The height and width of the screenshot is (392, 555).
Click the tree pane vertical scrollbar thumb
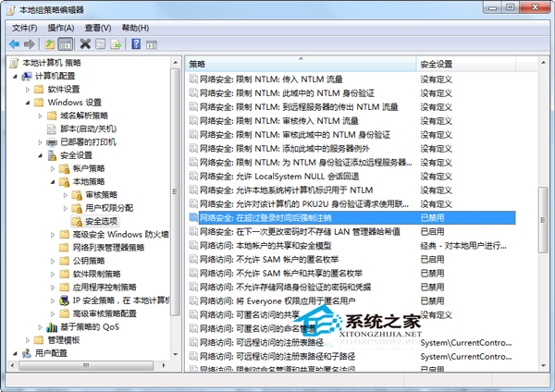pos(175,191)
